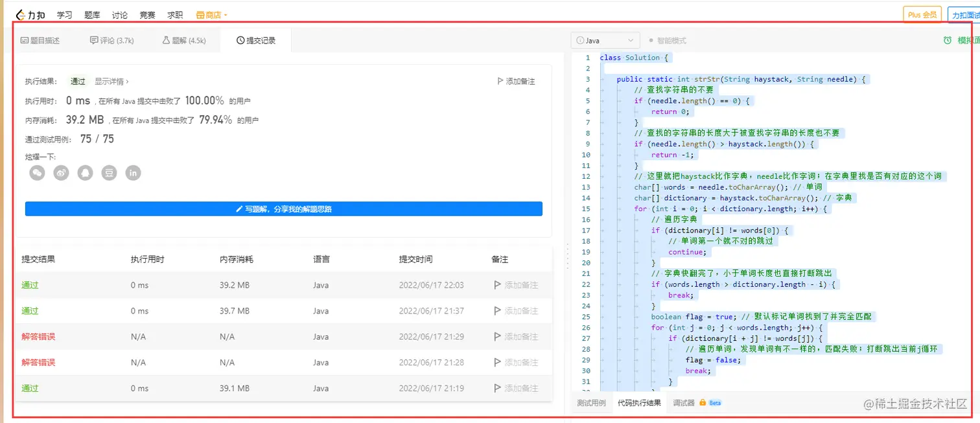The width and height of the screenshot is (980, 423).
Task: Share via the LinkedIn icon
Action: (x=133, y=172)
